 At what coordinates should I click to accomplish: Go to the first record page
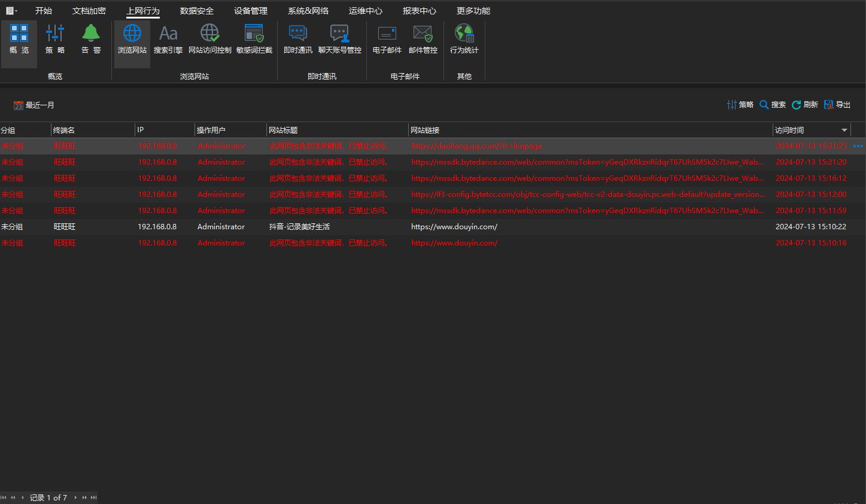tap(4, 497)
